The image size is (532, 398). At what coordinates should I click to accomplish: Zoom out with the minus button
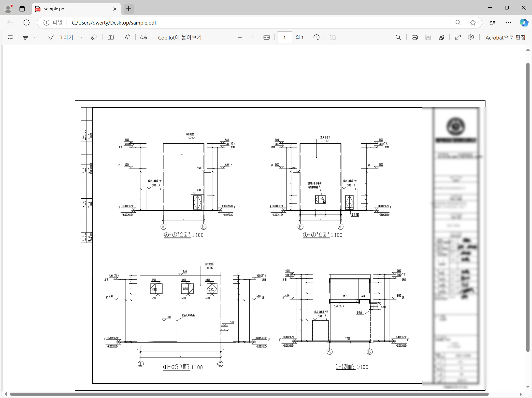pyautogui.click(x=240, y=37)
